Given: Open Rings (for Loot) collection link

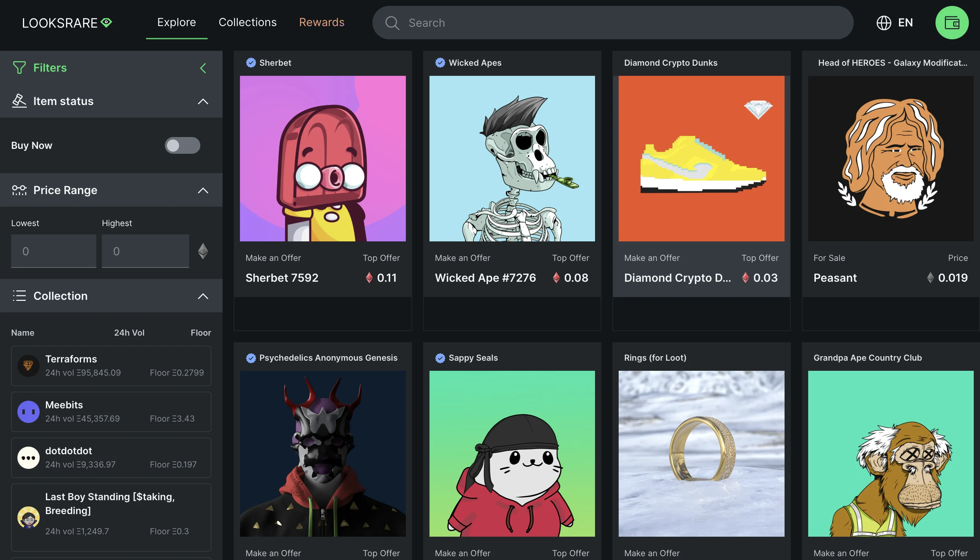Looking at the screenshot, I should click(x=655, y=358).
